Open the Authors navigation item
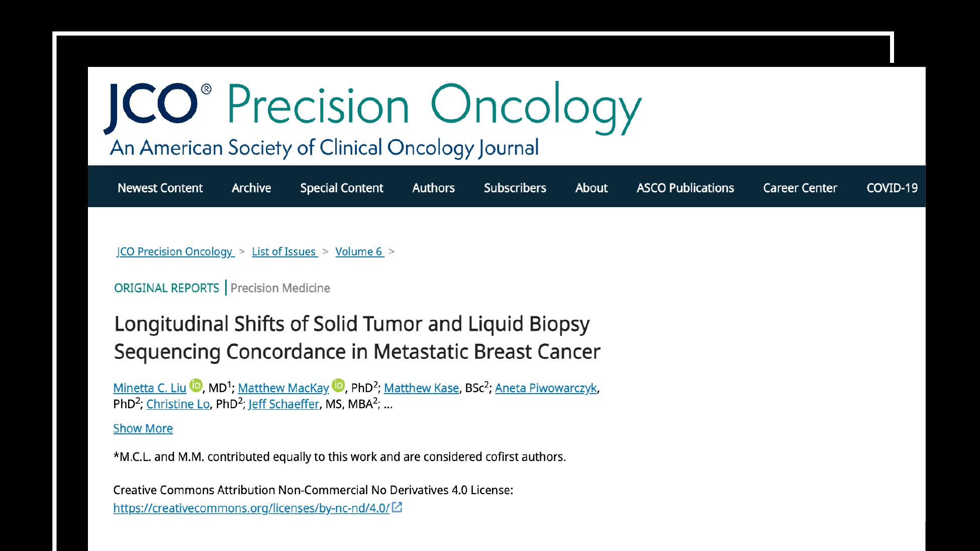The image size is (980, 551). pos(433,188)
